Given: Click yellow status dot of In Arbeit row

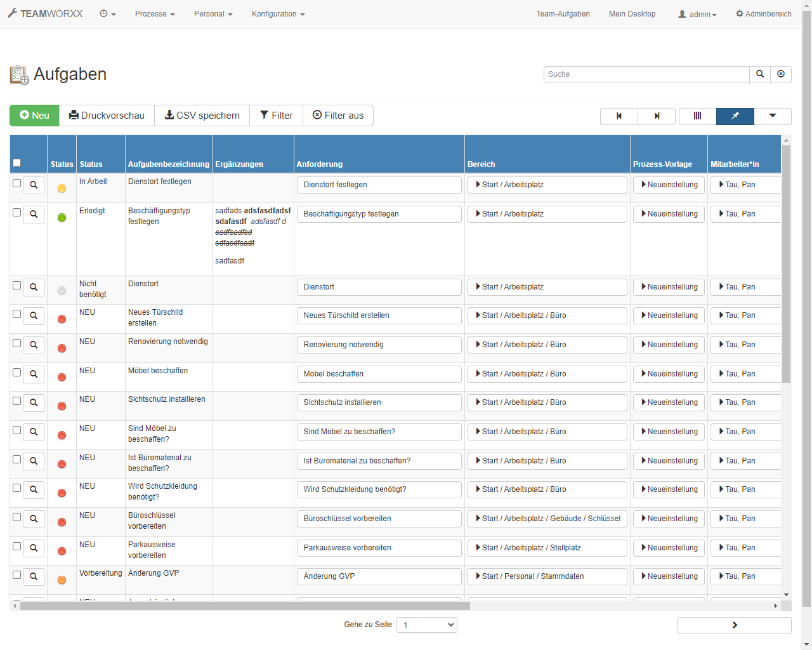Looking at the screenshot, I should [x=62, y=189].
